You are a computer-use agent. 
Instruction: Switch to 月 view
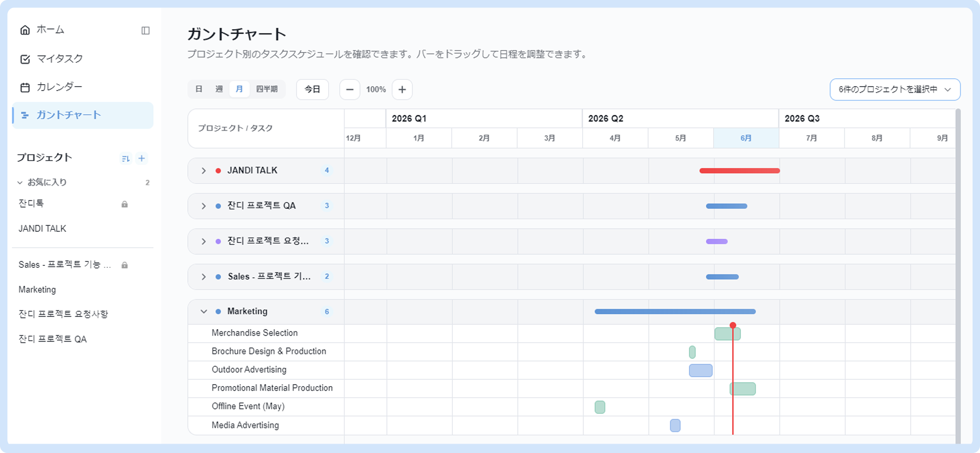[x=240, y=89]
